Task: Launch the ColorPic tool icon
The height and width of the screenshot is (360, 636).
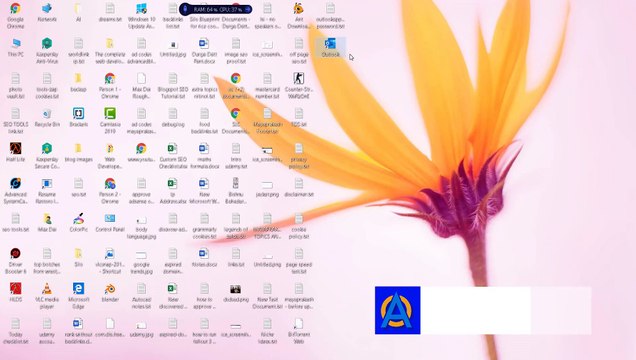Action: pyautogui.click(x=79, y=222)
